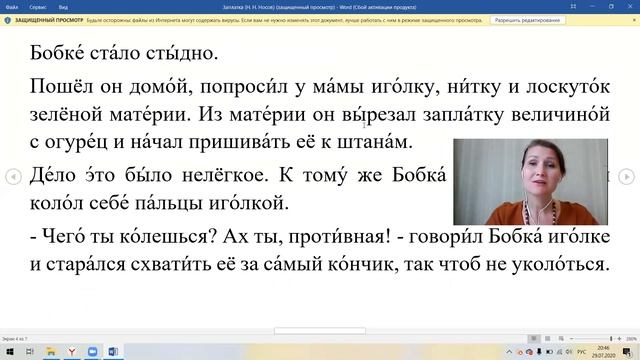Click the microphone tray icon
The height and width of the screenshot is (360, 640).
point(539,351)
